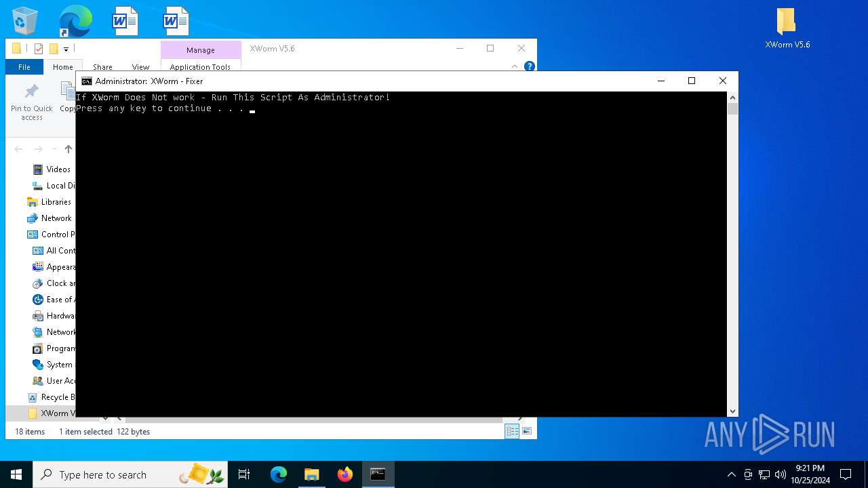Open the volume tray icon
Viewport: 868px width, 488px height.
(781, 474)
